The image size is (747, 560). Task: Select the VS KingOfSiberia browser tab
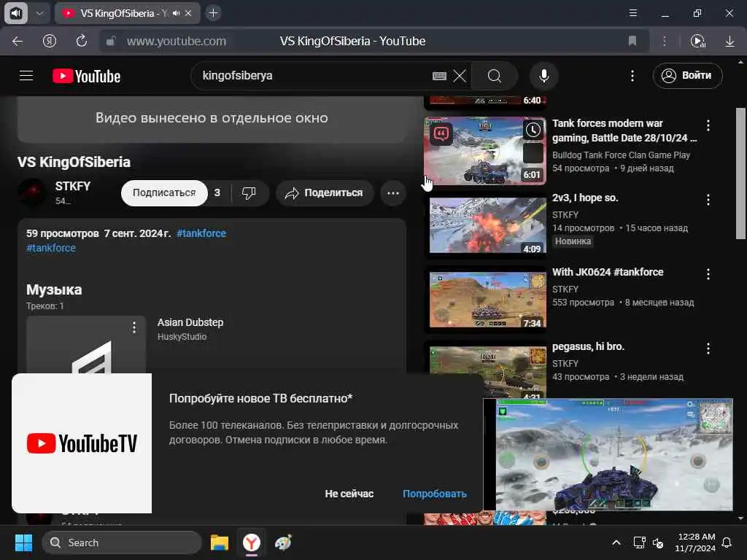[127, 13]
